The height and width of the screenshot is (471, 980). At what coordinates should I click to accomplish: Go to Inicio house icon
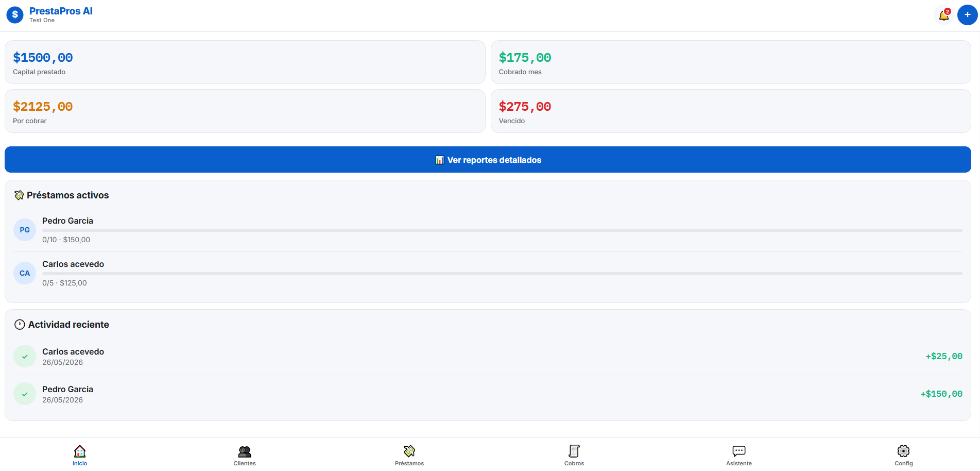pos(80,451)
